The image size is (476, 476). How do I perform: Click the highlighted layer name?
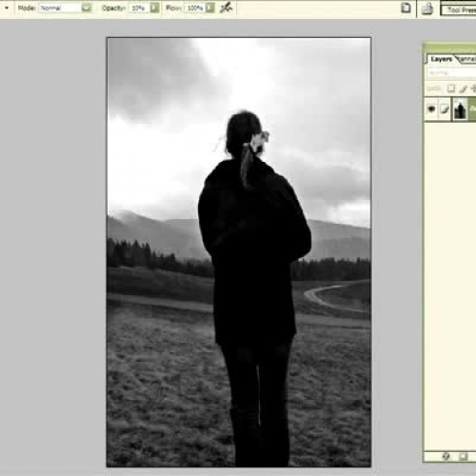[472, 109]
